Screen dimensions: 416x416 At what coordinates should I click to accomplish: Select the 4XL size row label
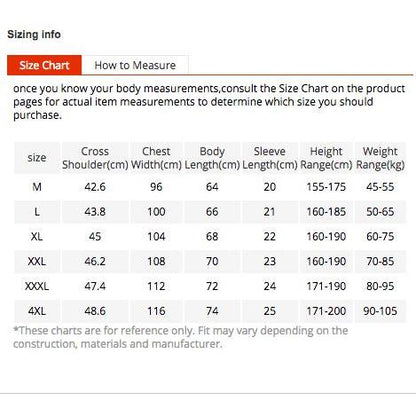tap(37, 311)
